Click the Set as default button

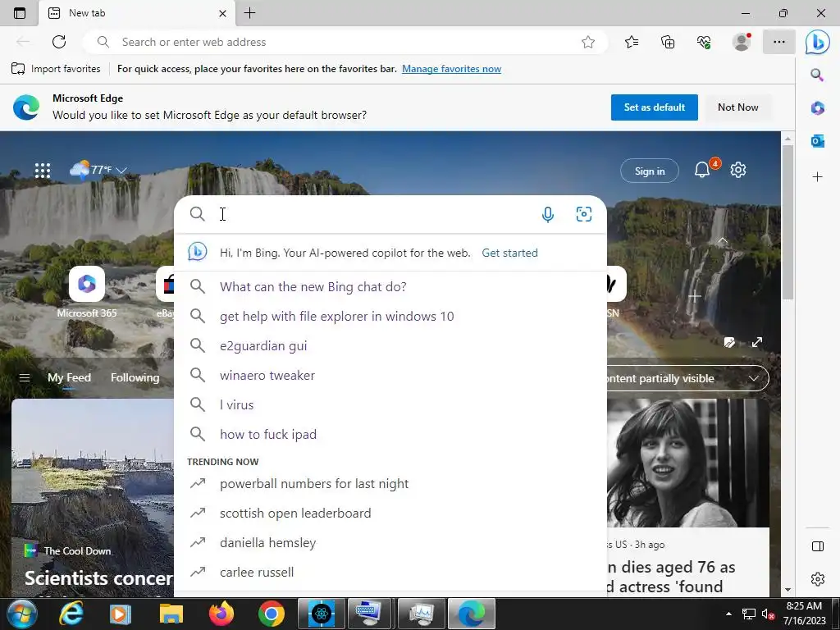tap(654, 107)
